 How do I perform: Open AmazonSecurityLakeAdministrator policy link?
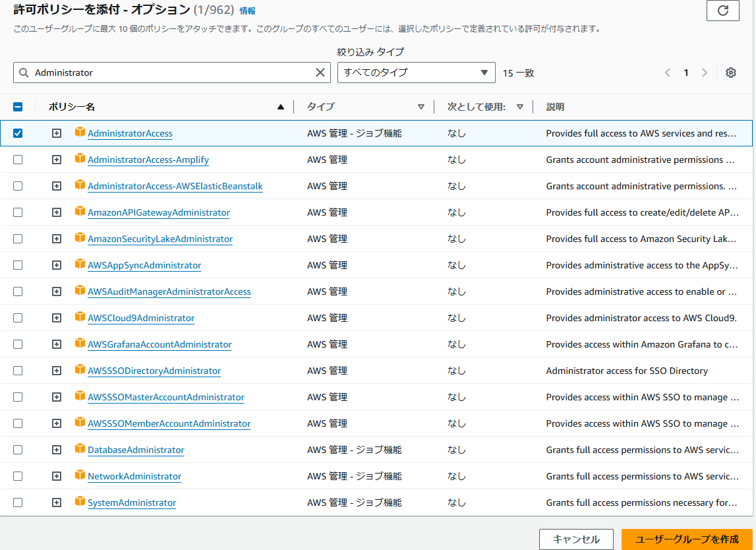[x=160, y=239]
